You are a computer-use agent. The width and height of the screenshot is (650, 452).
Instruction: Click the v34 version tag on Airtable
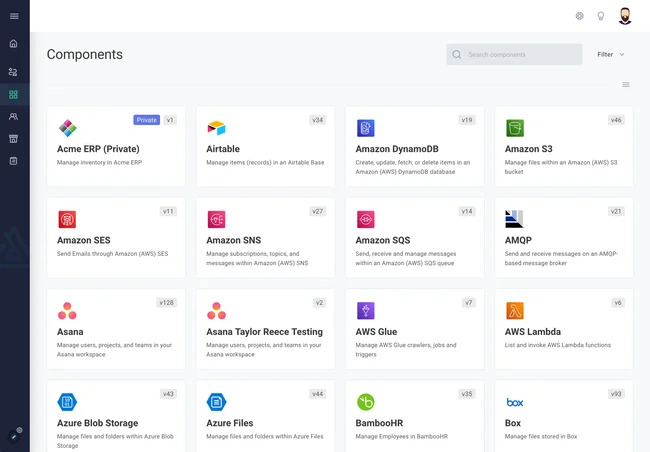(318, 120)
